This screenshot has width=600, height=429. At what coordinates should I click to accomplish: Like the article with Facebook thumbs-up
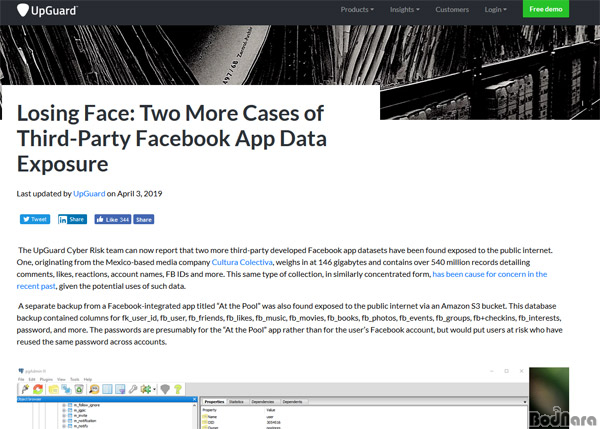pos(112,219)
